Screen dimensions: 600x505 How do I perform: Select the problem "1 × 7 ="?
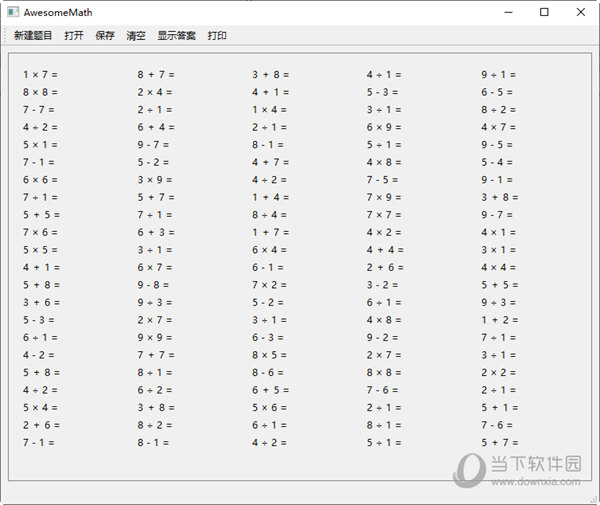40,75
